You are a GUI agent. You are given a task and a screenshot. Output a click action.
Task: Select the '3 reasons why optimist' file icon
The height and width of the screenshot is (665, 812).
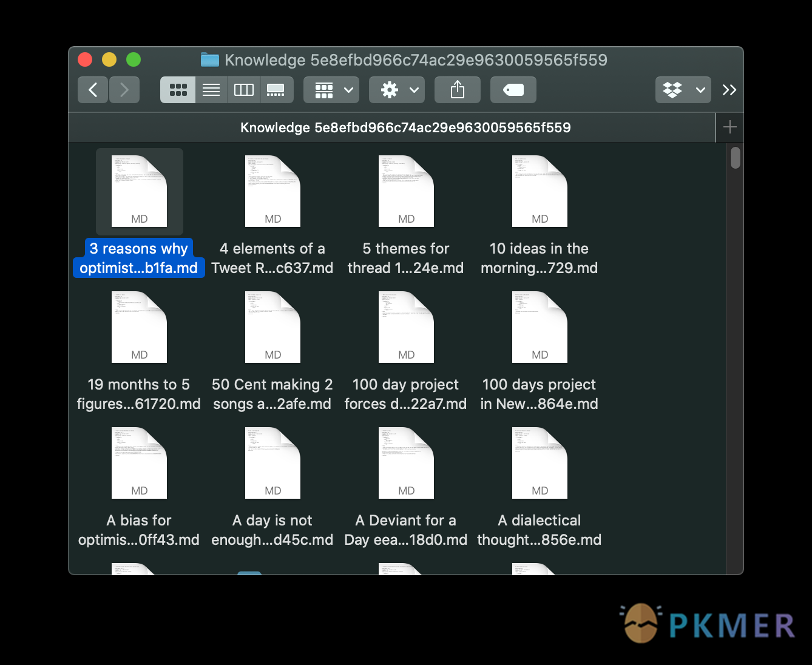pos(140,191)
